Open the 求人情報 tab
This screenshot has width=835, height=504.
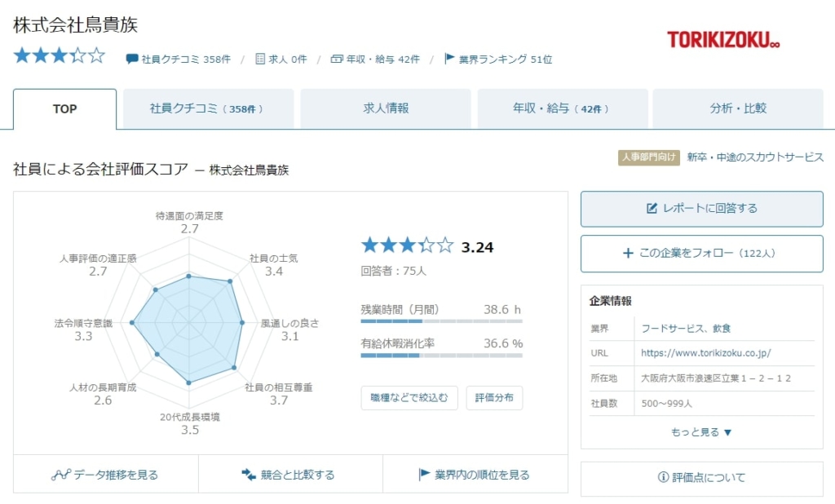pos(386,108)
